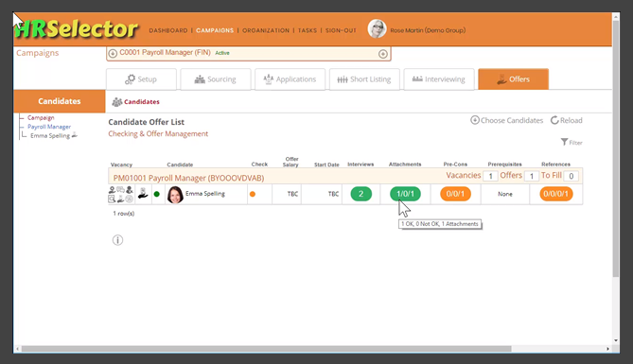Select Payroll Manager in the tree
This screenshot has height=364, width=633.
click(49, 127)
